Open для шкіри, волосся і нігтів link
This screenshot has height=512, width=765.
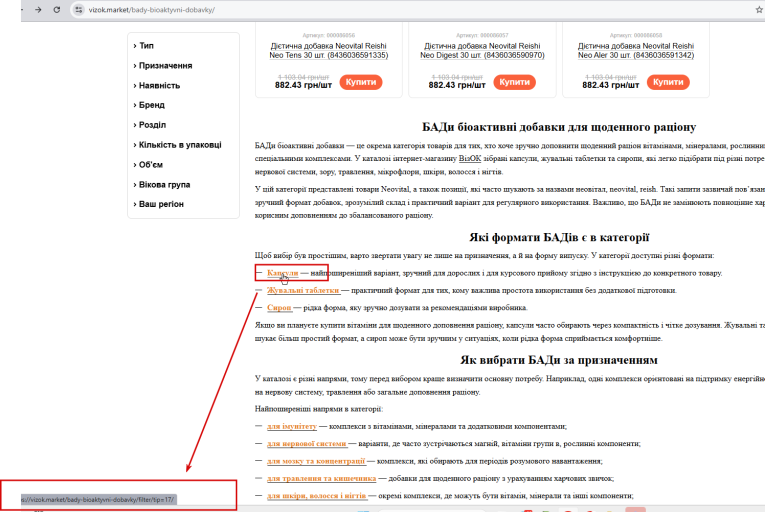point(317,495)
